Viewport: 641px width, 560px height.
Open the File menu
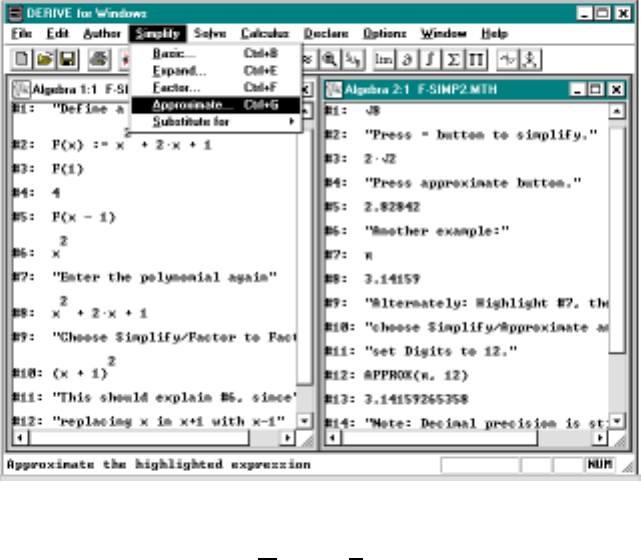(21, 34)
